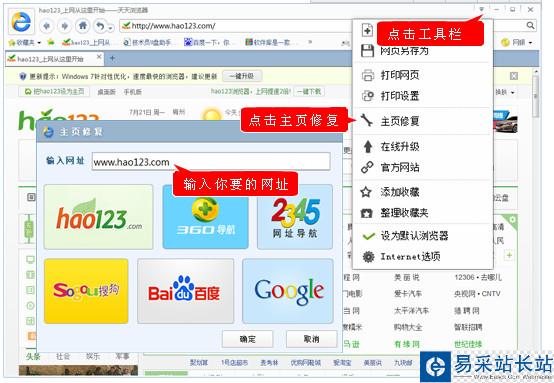Switch to the 军事 news tab
The width and height of the screenshot is (554, 383).
(122, 356)
